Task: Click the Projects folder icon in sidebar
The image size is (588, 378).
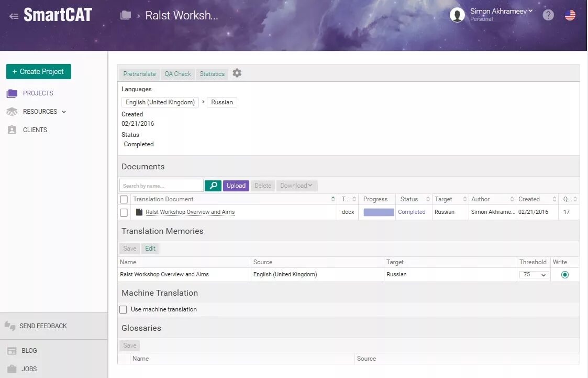Action: point(12,93)
